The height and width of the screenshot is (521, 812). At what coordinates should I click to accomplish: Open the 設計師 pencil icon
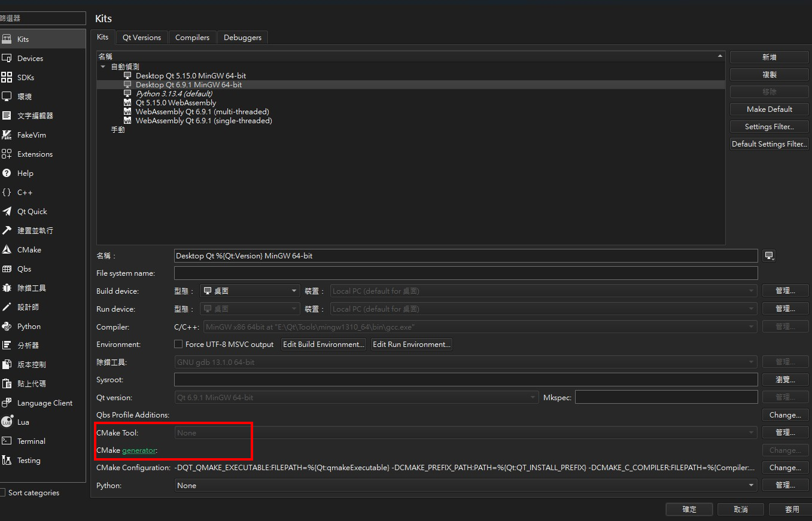[7, 307]
